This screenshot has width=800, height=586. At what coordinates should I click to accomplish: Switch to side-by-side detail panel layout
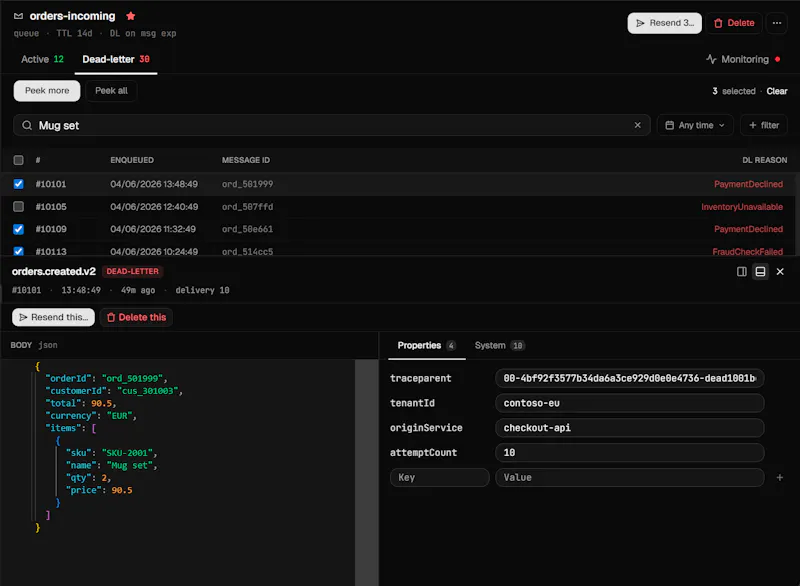coord(741,271)
